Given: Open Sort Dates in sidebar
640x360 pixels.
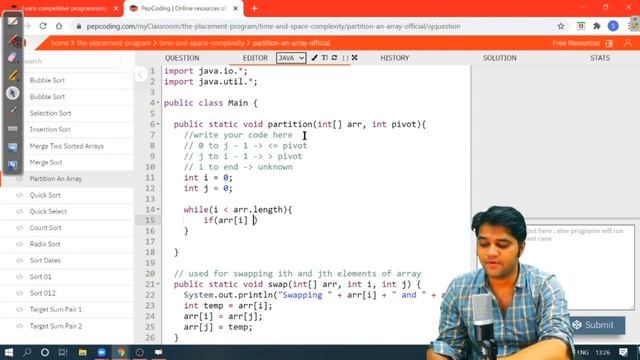Looking at the screenshot, I should 45,260.
